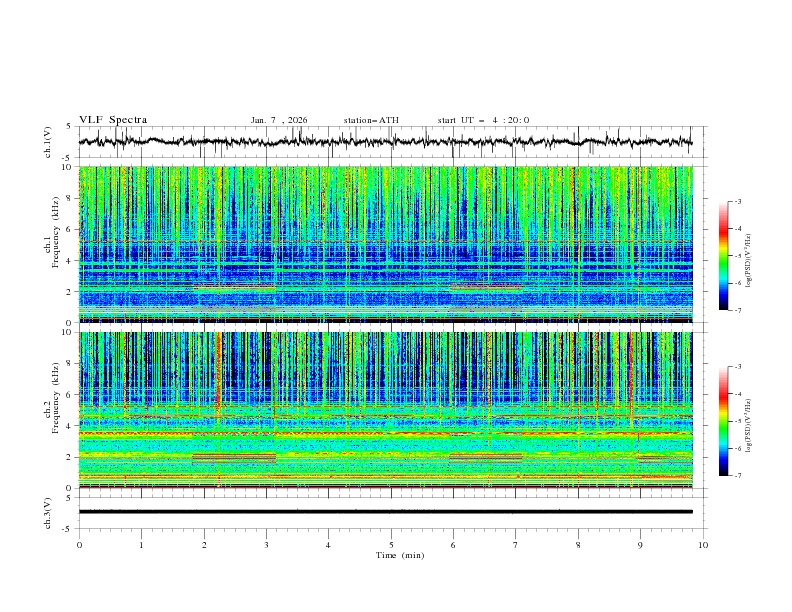Click the ch.1(V) waveform axis label
Screen dimensions: 792x612
pos(47,142)
